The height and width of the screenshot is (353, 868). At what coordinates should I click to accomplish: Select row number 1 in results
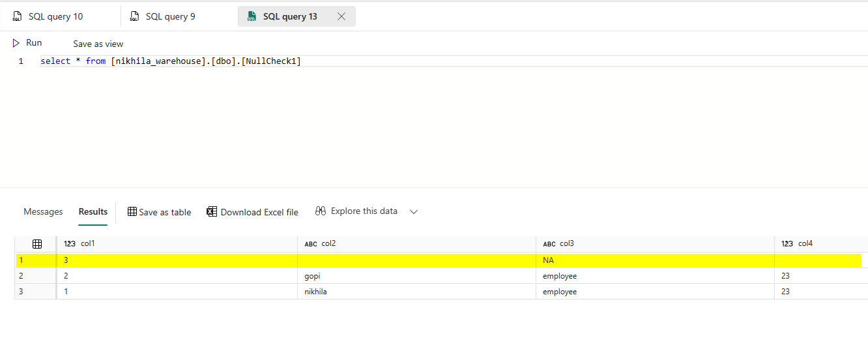(x=35, y=260)
